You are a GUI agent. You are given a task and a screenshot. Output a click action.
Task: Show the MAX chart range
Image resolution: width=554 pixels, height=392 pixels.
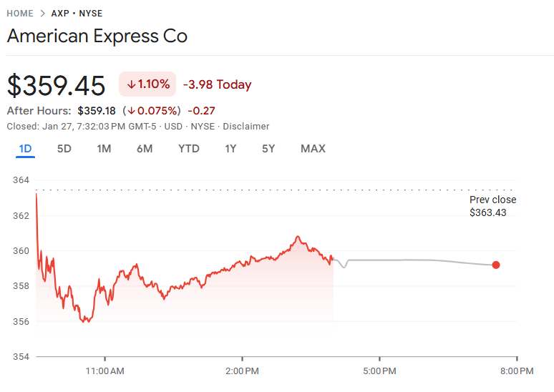tap(313, 149)
